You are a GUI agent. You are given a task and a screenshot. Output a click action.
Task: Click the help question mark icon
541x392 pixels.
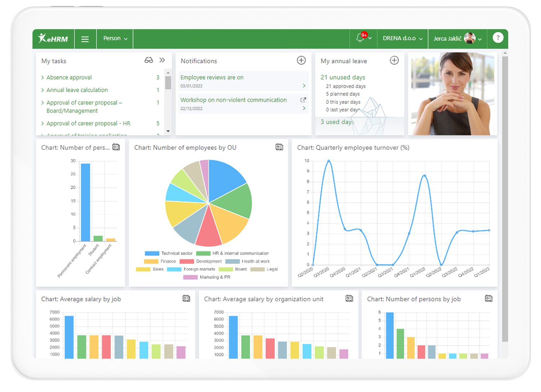tap(498, 38)
